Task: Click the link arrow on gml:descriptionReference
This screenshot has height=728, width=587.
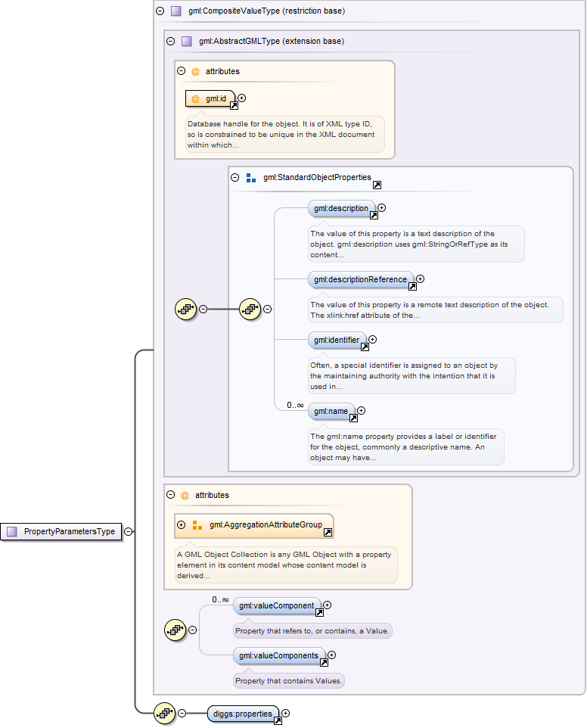Action: (x=412, y=287)
